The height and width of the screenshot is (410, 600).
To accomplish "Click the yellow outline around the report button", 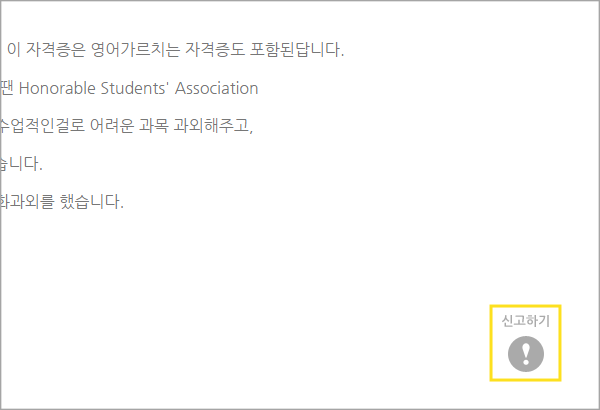I will (x=525, y=343).
